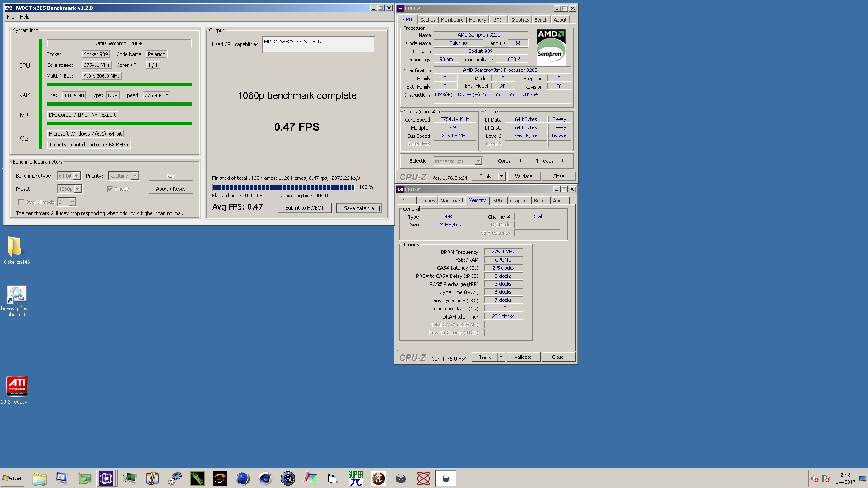Click the Used CPU capabilities text box
868x488 pixels.
point(318,45)
